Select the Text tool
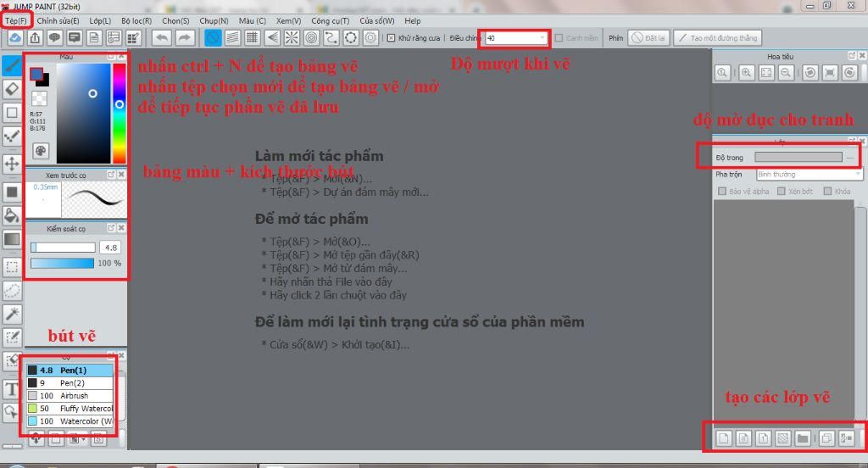Screen dimensions: 868x468 [x=12, y=389]
